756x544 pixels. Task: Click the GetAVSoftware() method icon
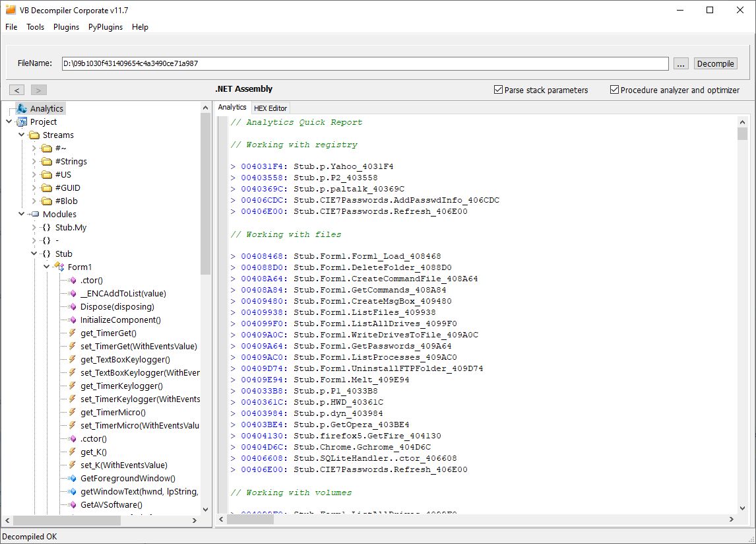pyautogui.click(x=73, y=505)
